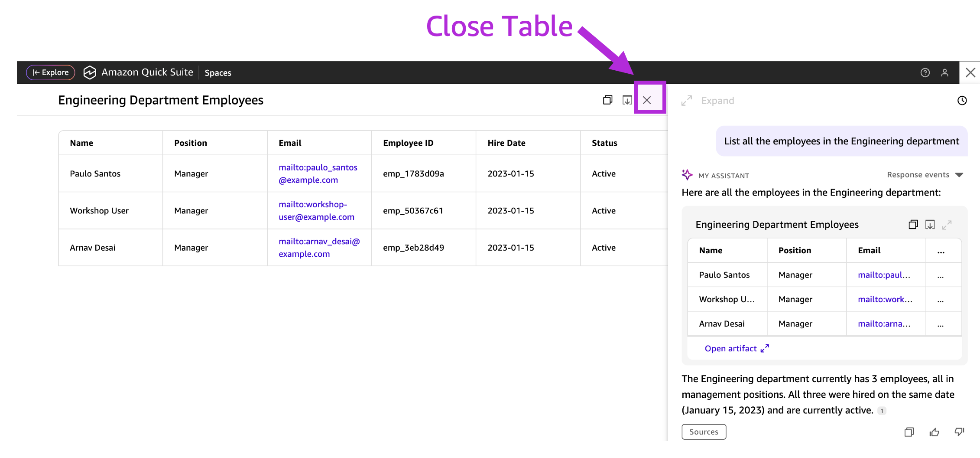Expand the Response events dropdown
The height and width of the screenshot is (458, 980).
tap(925, 175)
